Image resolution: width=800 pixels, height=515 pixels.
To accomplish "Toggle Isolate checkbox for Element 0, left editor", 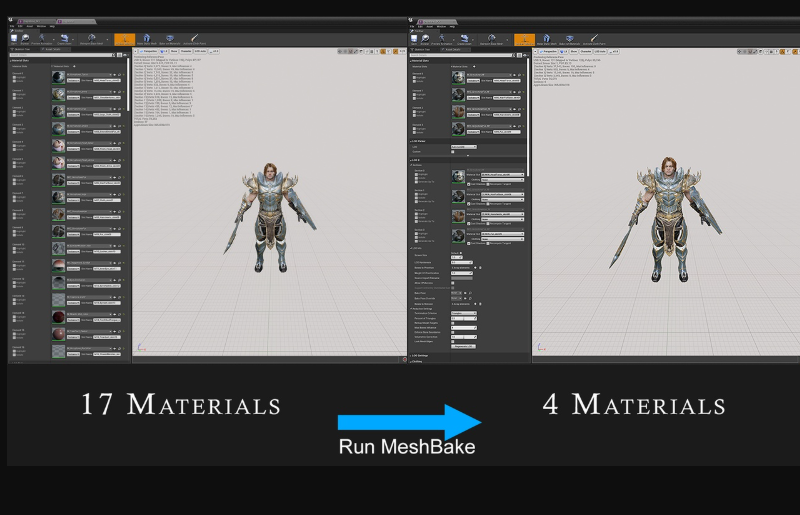I will point(14,81).
